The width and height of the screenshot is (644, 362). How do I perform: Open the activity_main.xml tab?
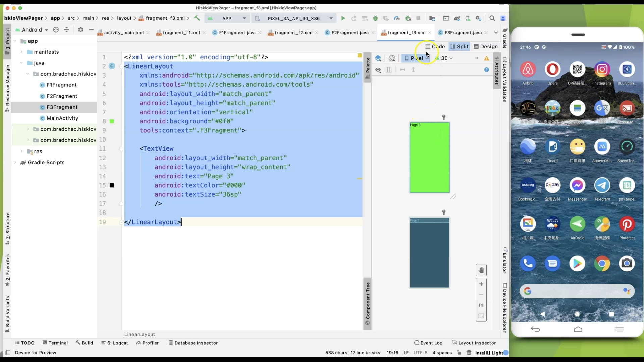tap(123, 33)
